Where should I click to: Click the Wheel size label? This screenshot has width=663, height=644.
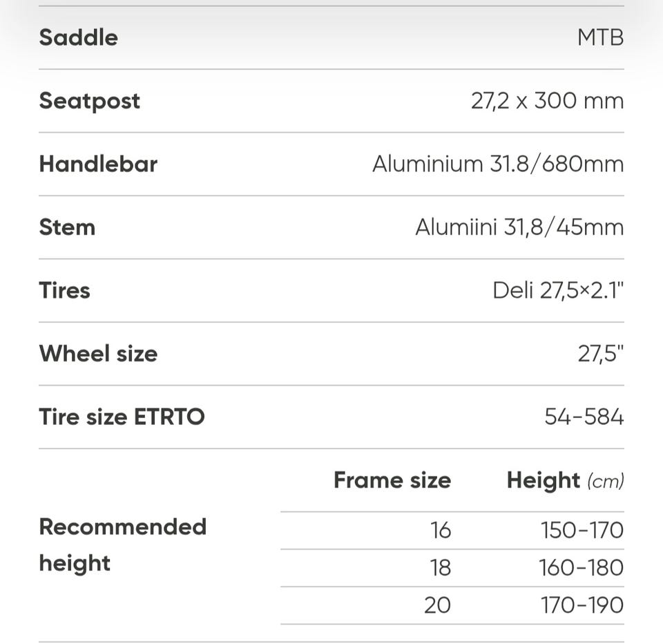(x=98, y=354)
